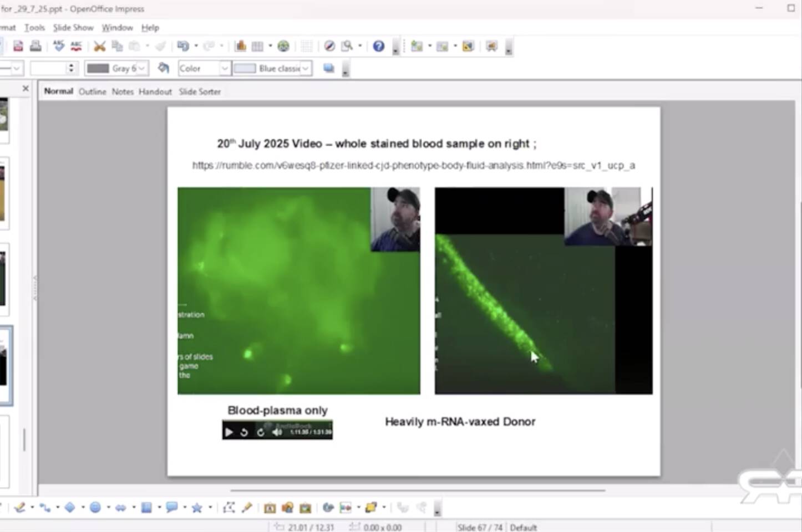Open the Tools menu
Image resolution: width=802 pixels, height=532 pixels.
[34, 27]
